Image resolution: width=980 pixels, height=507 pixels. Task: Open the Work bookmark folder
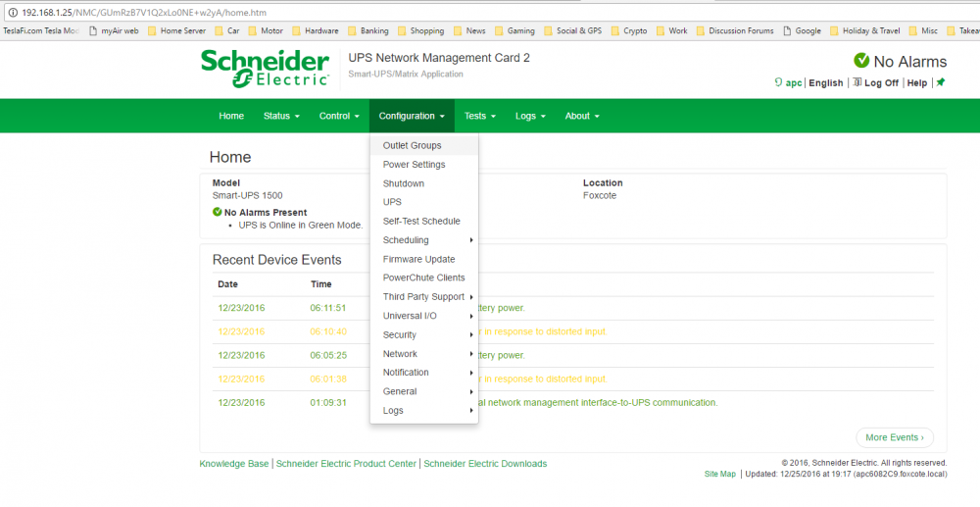coord(671,30)
